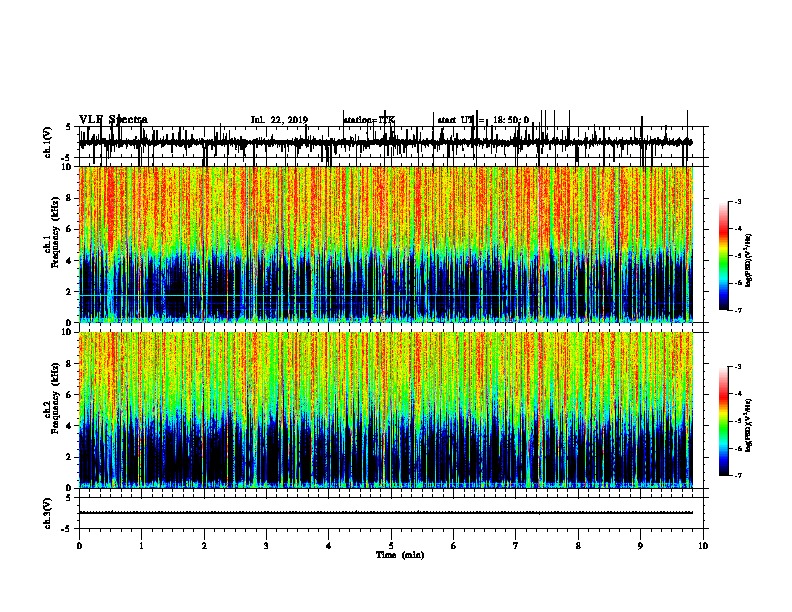792x612 pixels.
Task: Click the ch.1 frequency tick label "8"
Action: pyautogui.click(x=70, y=198)
